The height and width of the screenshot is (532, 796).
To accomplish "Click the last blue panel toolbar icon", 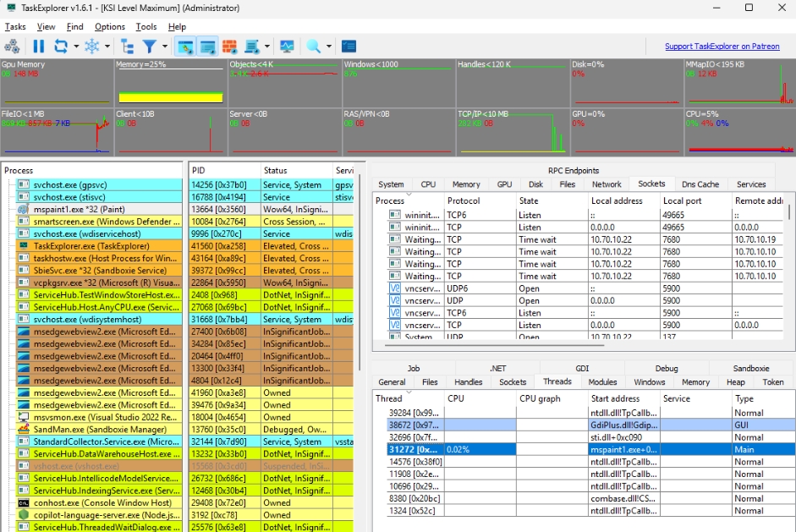I will [349, 47].
